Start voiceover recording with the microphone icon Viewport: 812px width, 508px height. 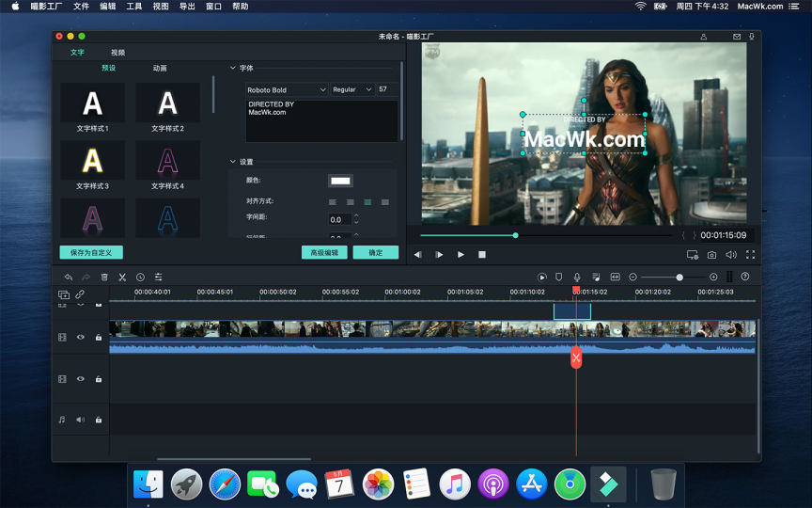point(577,278)
